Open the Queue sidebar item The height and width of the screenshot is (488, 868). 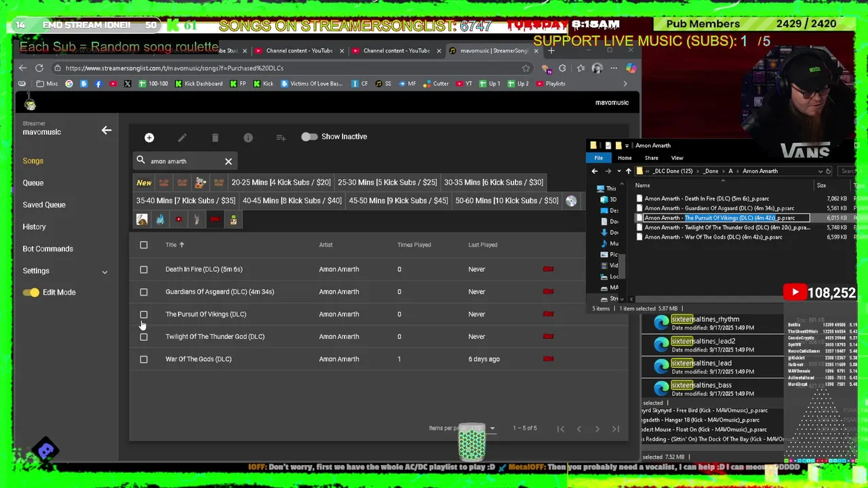tap(33, 183)
